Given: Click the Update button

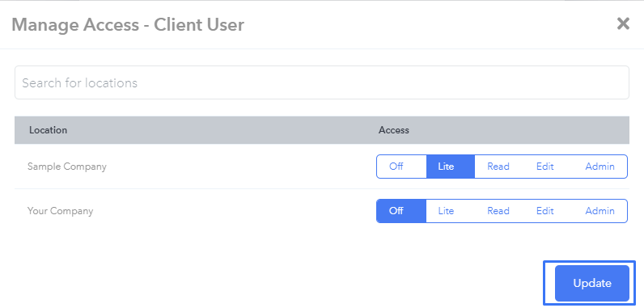Looking at the screenshot, I should pos(592,284).
